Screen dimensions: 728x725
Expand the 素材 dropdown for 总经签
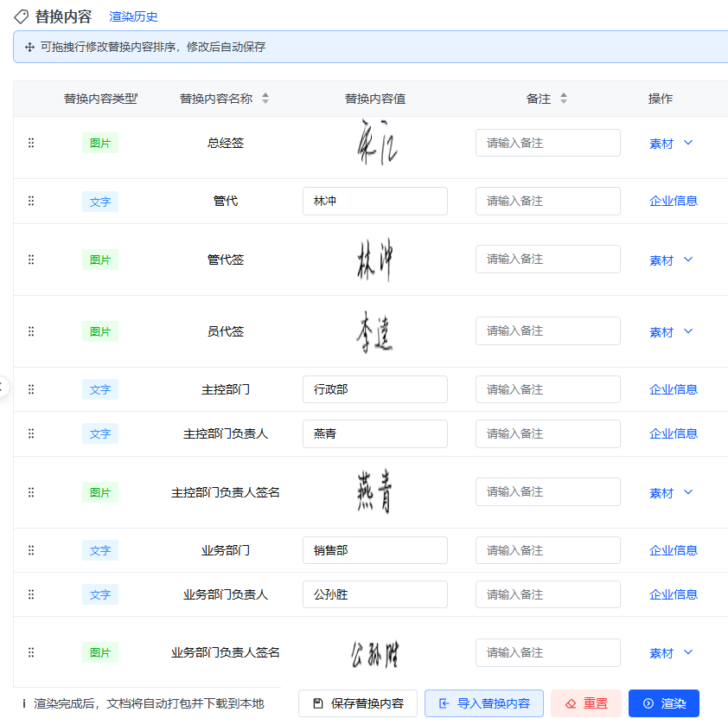tap(687, 144)
